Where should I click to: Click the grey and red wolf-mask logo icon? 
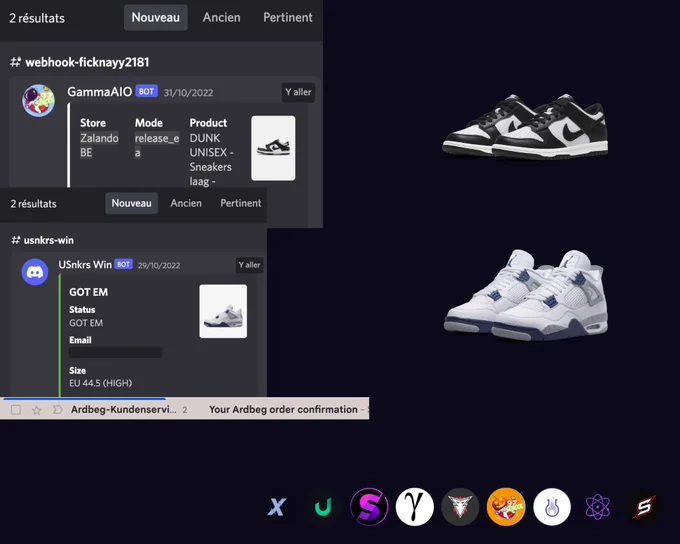[460, 506]
